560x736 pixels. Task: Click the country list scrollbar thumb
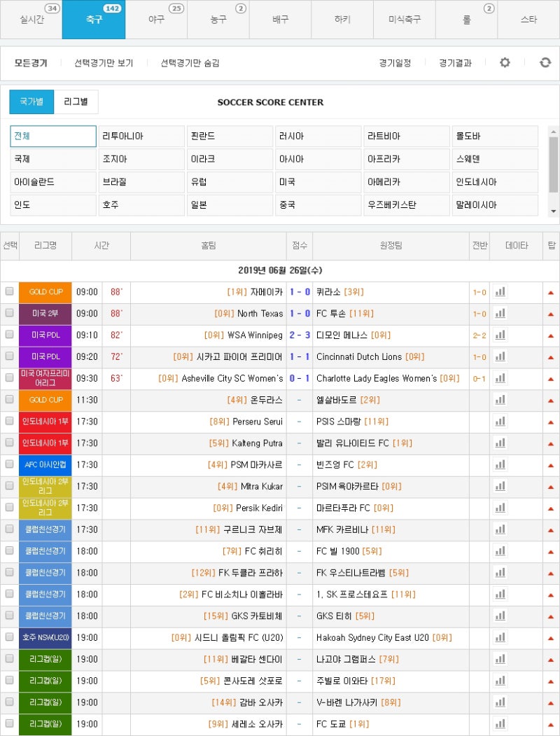click(x=554, y=165)
